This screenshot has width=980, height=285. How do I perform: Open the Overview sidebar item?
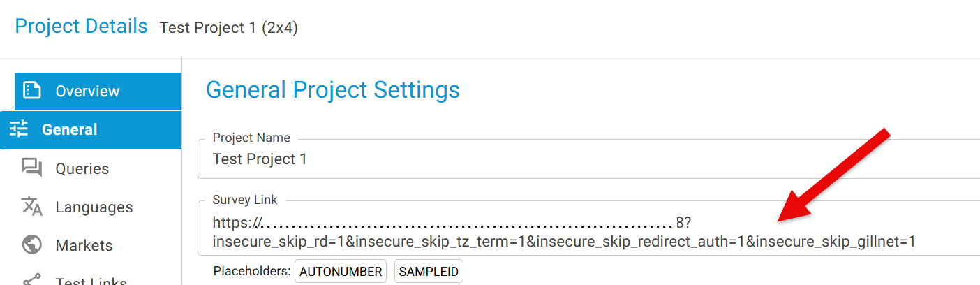(87, 91)
